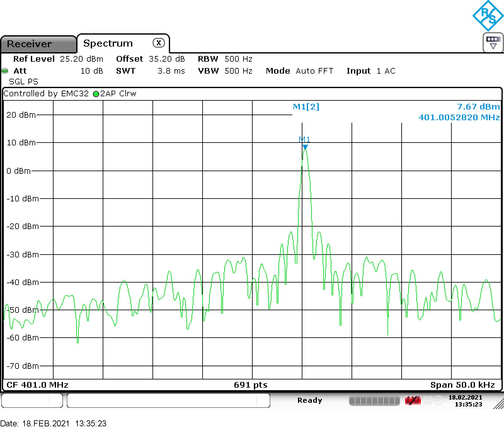
Task: Click the green trace indicator beside 2AP Clrw
Action: [96, 94]
